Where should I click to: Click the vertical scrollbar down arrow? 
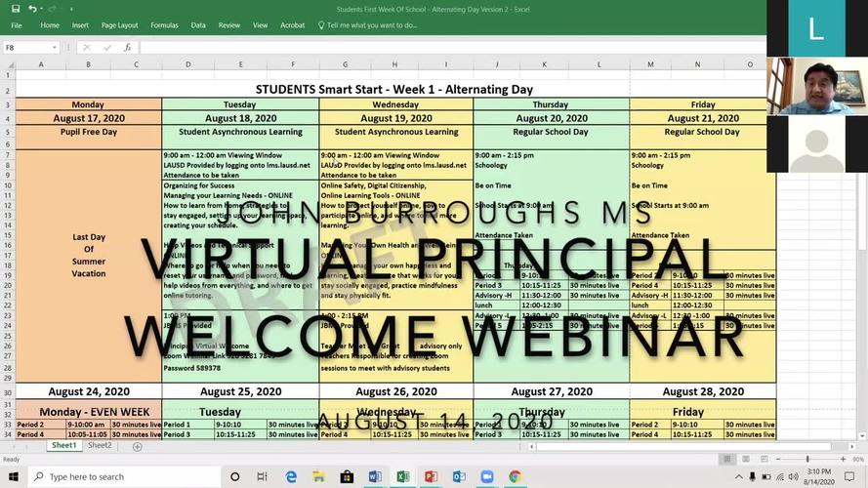pyautogui.click(x=862, y=436)
